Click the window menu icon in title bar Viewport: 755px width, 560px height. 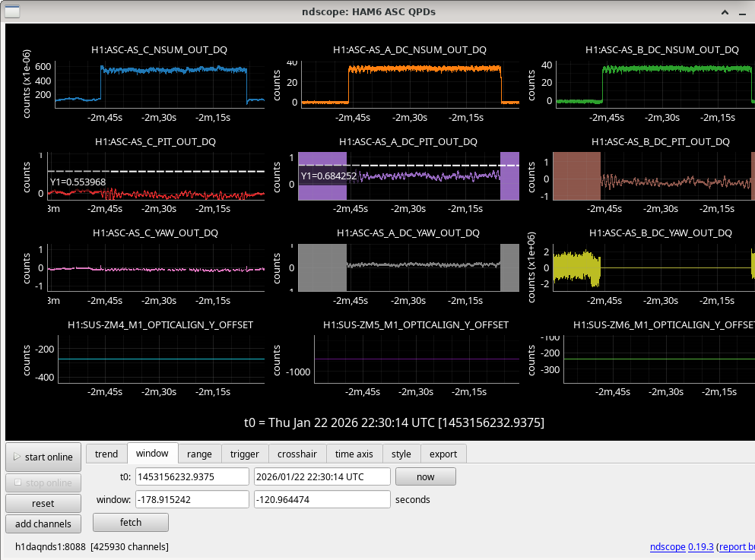[14, 11]
